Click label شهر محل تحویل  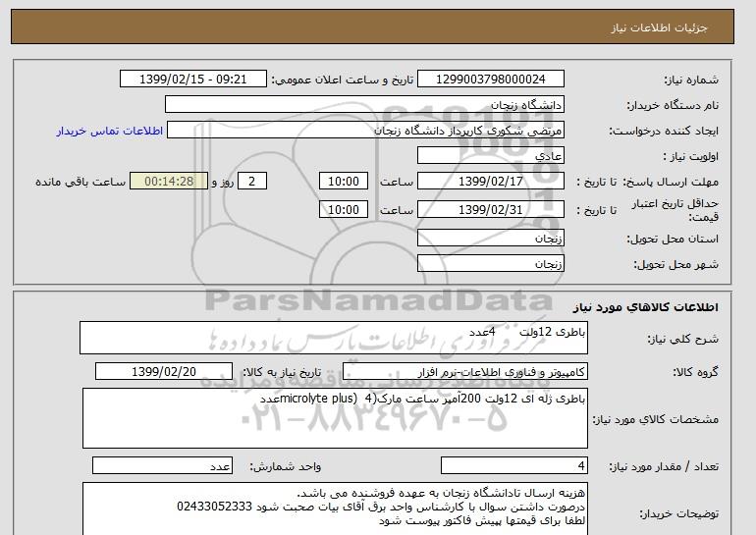coord(675,264)
